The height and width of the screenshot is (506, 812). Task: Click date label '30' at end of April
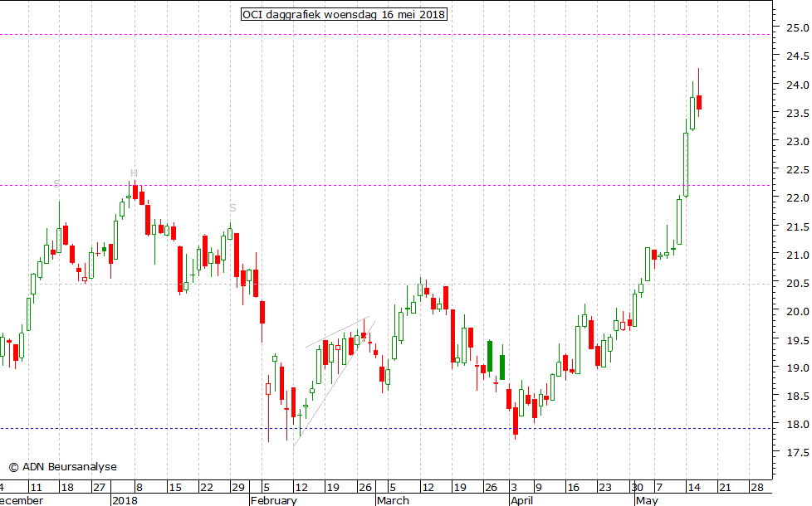(638, 488)
